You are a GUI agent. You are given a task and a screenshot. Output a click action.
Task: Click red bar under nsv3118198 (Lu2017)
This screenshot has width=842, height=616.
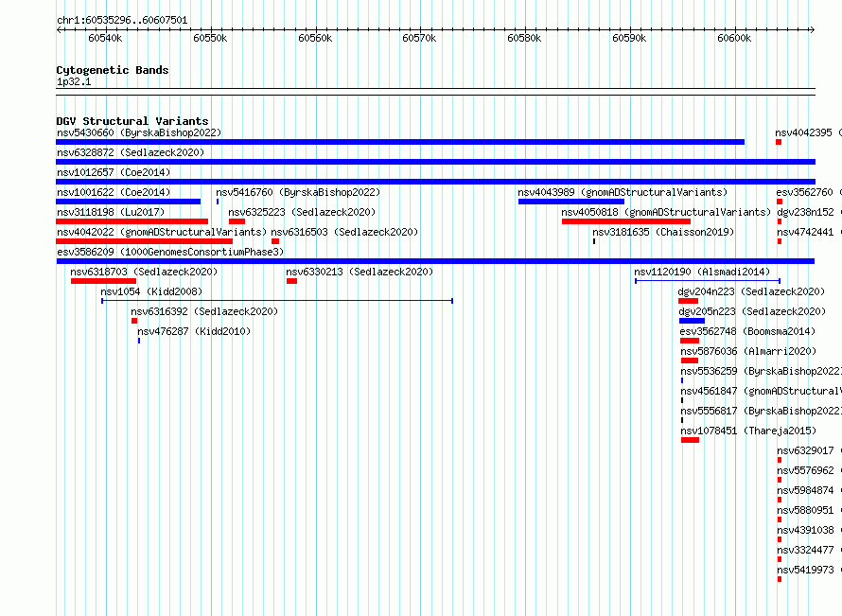pos(132,221)
